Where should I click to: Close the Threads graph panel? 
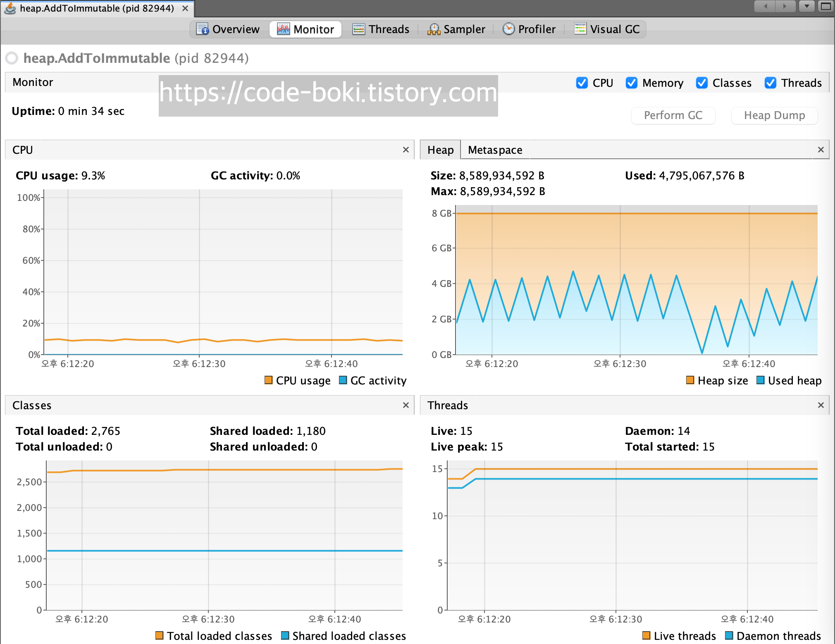click(821, 405)
